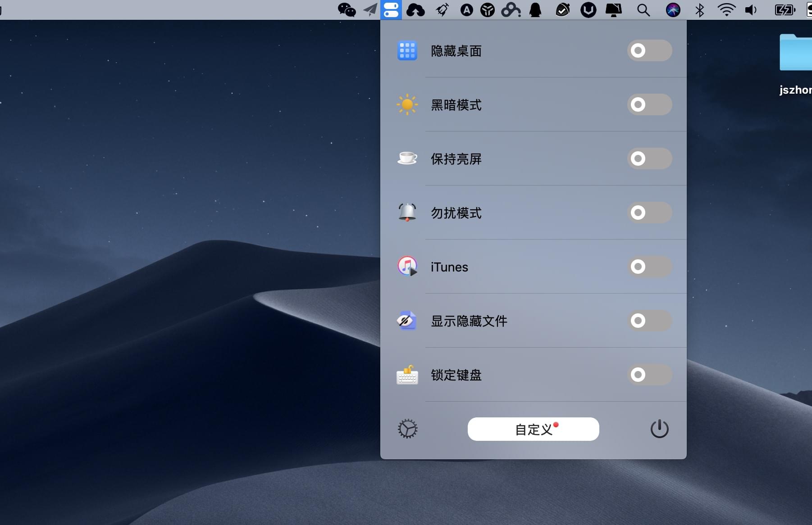Open the volume menu bar control
This screenshot has height=525, width=812.
click(x=751, y=10)
